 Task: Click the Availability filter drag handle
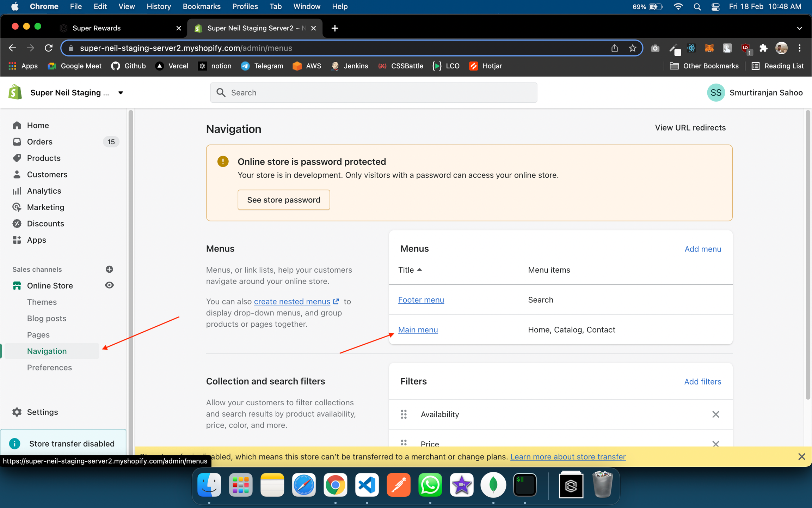tap(404, 414)
